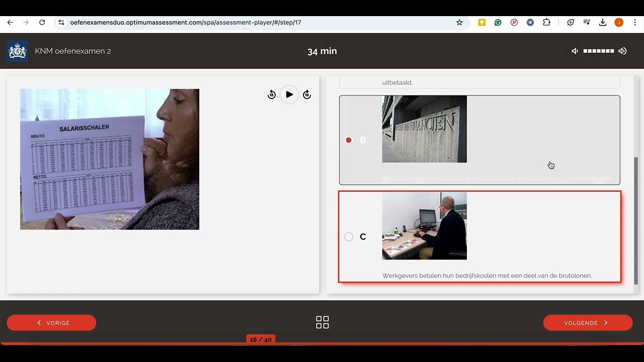Go to previous question with Vorige

pyautogui.click(x=51, y=323)
